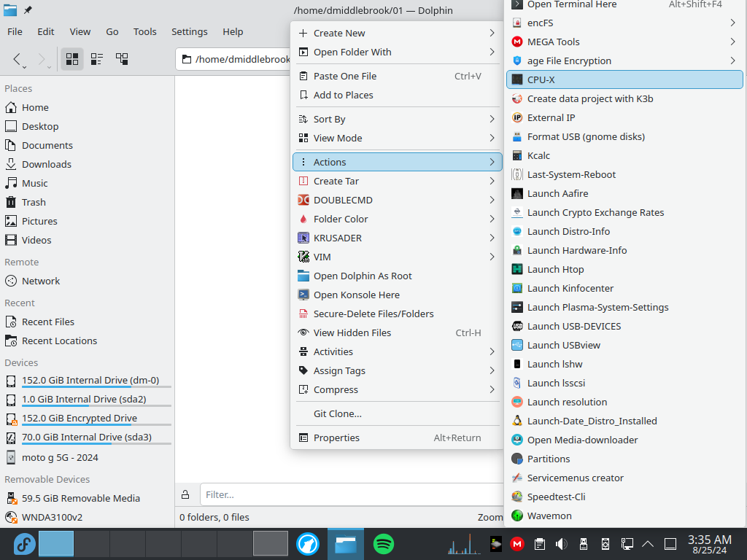The height and width of the screenshot is (560, 747).
Task: Open Fedora application launcher in taskbar
Action: [24, 544]
